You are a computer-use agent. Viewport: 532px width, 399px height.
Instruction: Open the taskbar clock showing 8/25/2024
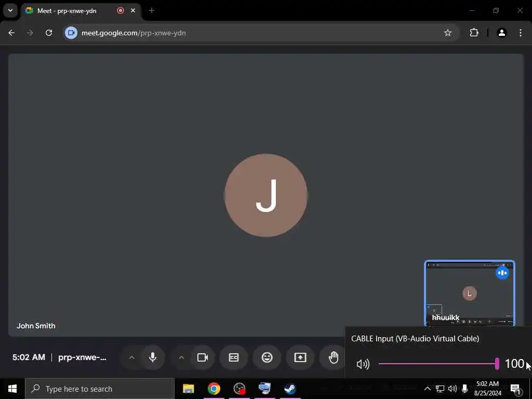click(487, 389)
